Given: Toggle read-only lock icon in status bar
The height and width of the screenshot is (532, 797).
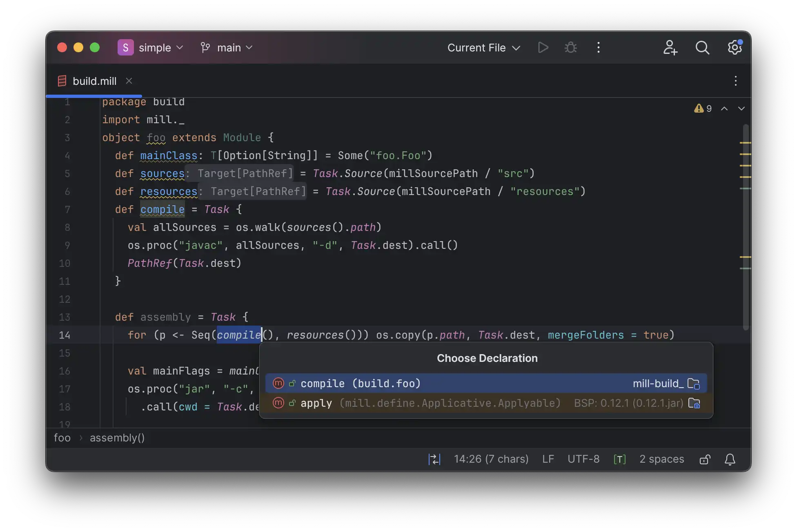Looking at the screenshot, I should [705, 459].
